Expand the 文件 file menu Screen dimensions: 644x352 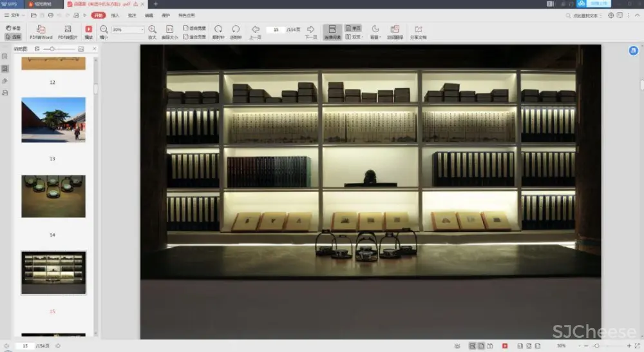point(15,15)
